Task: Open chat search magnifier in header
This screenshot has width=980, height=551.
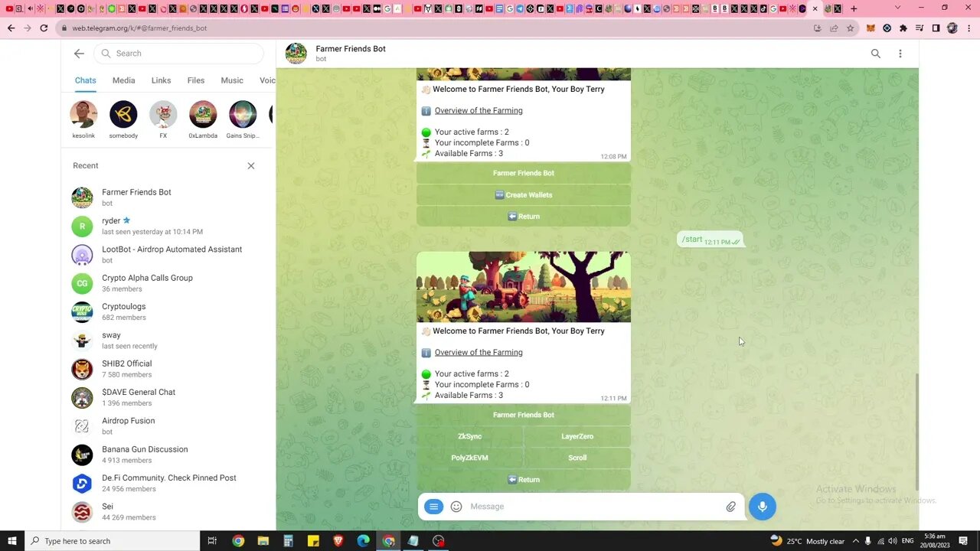Action: coord(876,54)
